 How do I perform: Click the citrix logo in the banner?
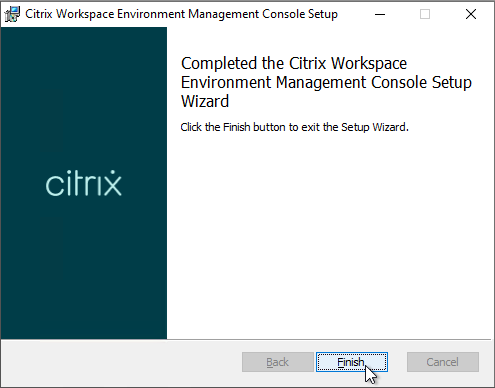[x=83, y=183]
